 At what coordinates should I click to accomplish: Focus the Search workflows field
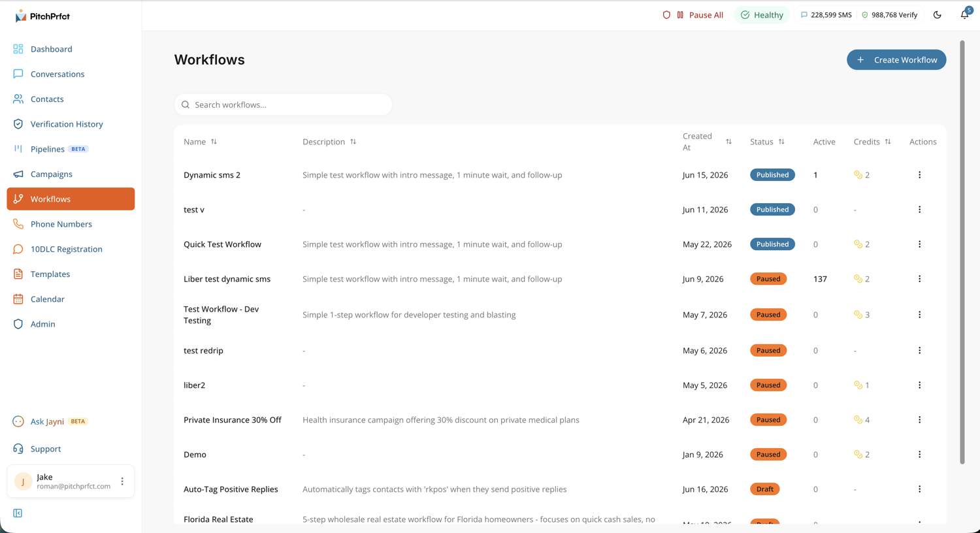coord(283,105)
